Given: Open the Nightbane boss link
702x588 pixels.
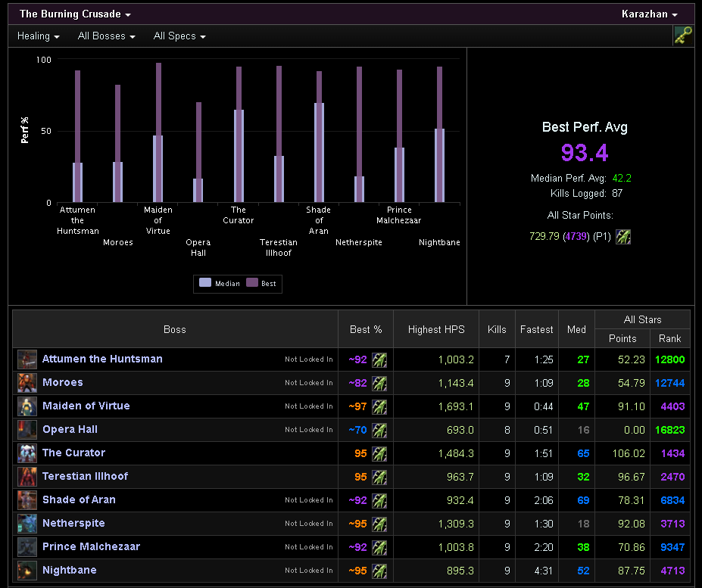Looking at the screenshot, I should (70, 570).
